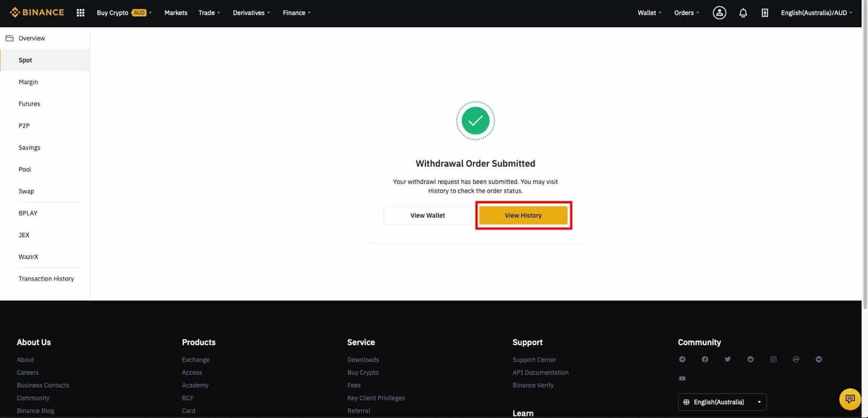Open the CoinMarketCap community icon
The image size is (868, 418).
coord(796,359)
